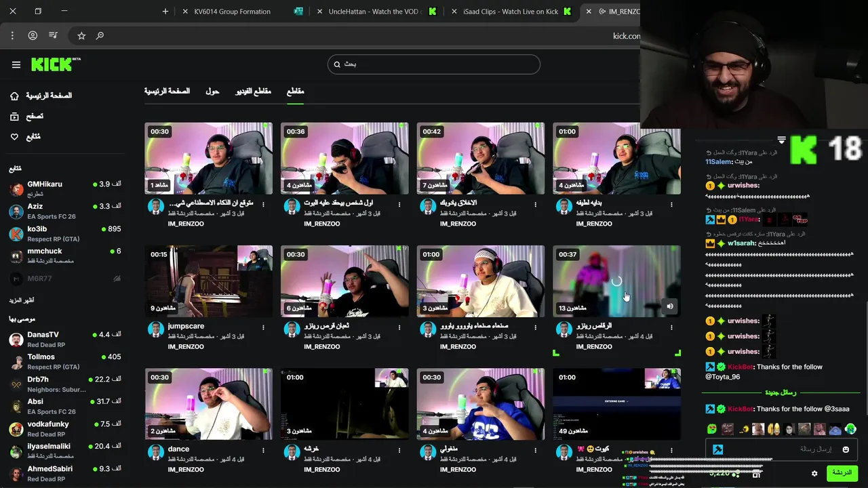Open mmchuck channel in sidebar
This screenshot has height=488, width=868.
point(65,256)
